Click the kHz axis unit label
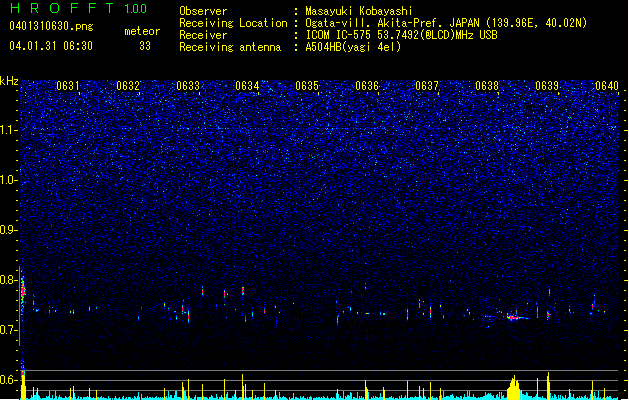The height and width of the screenshot is (400, 629). [9, 81]
